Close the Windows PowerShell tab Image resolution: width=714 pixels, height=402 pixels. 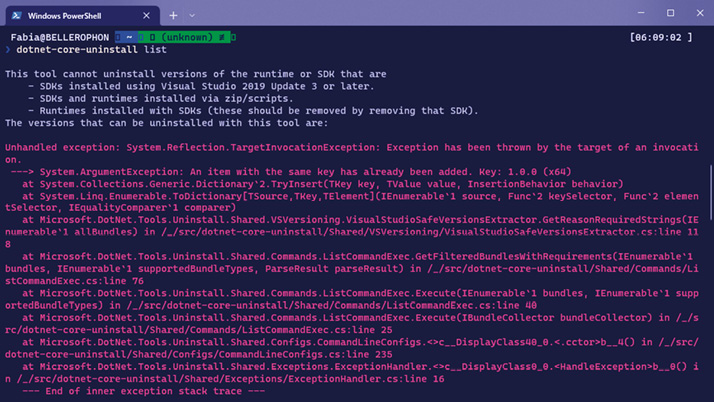coord(146,15)
